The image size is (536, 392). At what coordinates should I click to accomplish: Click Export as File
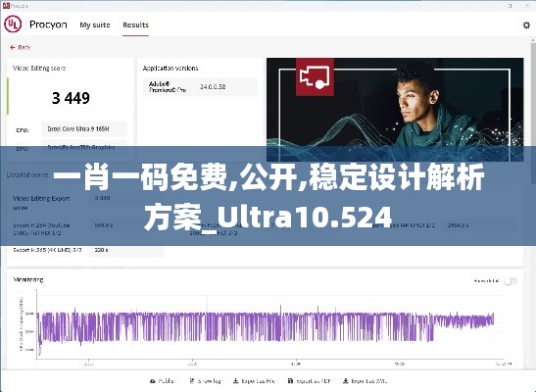(x=254, y=380)
